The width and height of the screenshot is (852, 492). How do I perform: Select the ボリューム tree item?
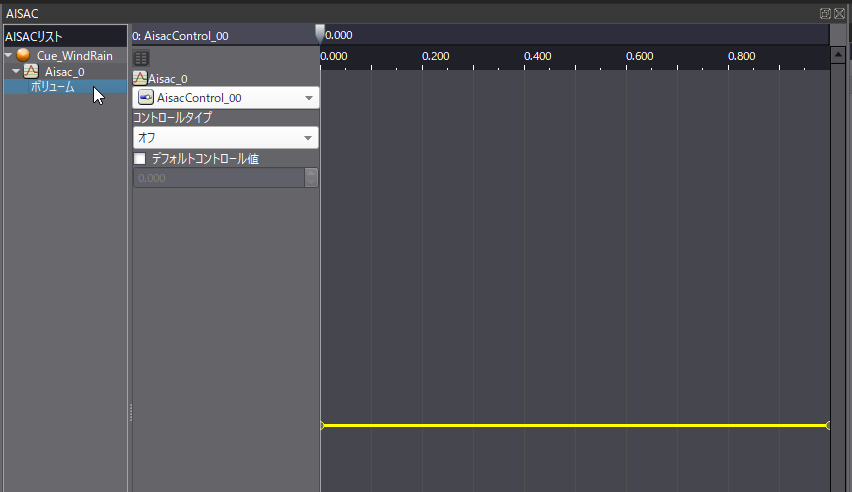(52, 86)
